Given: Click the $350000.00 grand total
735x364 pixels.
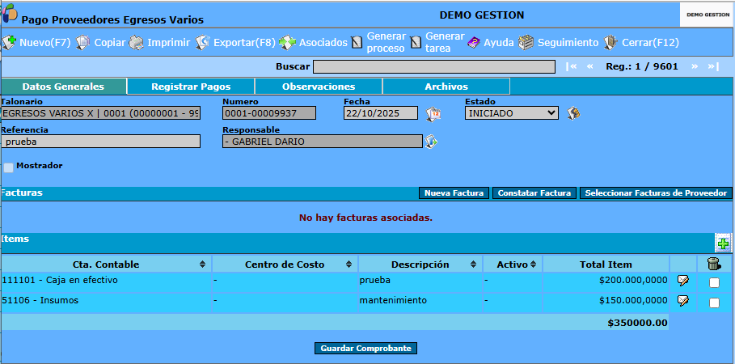Looking at the screenshot, I should point(638,323).
